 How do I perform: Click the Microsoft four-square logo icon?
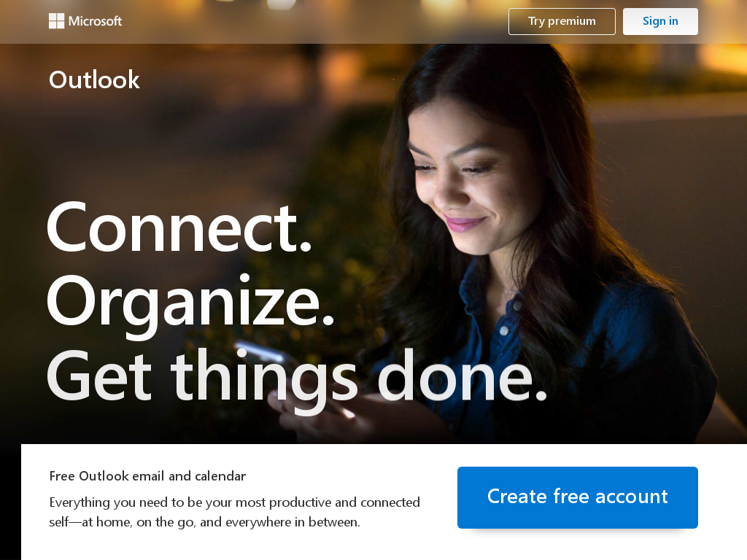pos(56,21)
